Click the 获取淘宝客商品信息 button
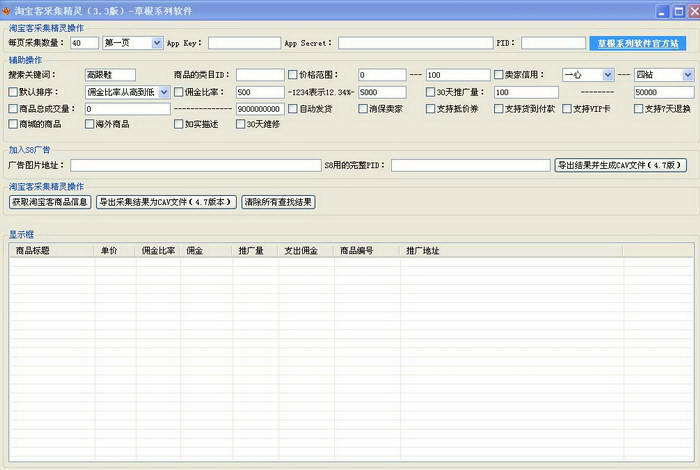 pyautogui.click(x=49, y=202)
